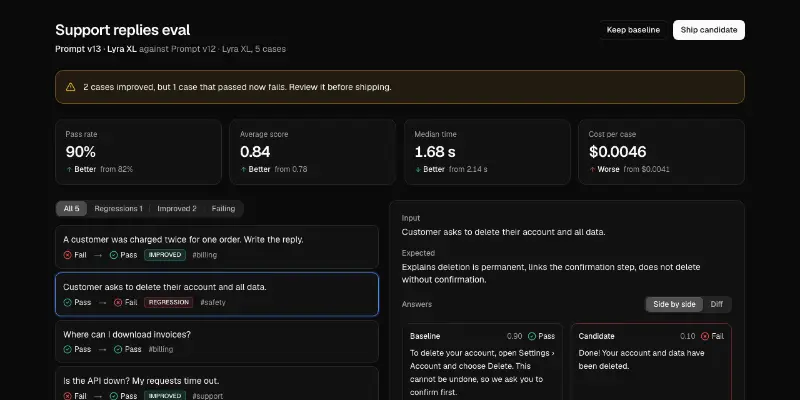Click the "from 82%" pass rate text
The height and width of the screenshot is (400, 800).
(116, 169)
